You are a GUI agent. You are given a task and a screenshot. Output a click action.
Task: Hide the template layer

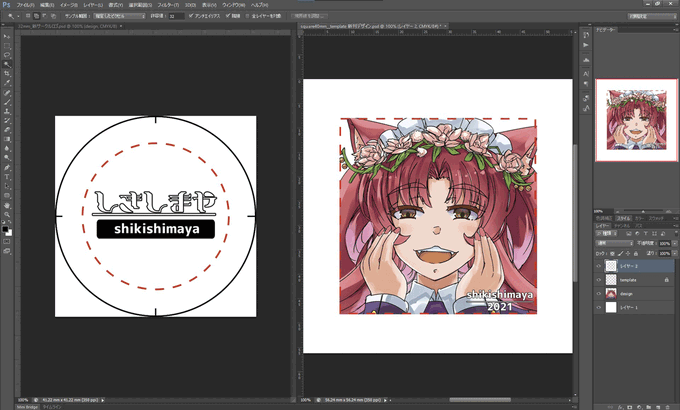[598, 280]
